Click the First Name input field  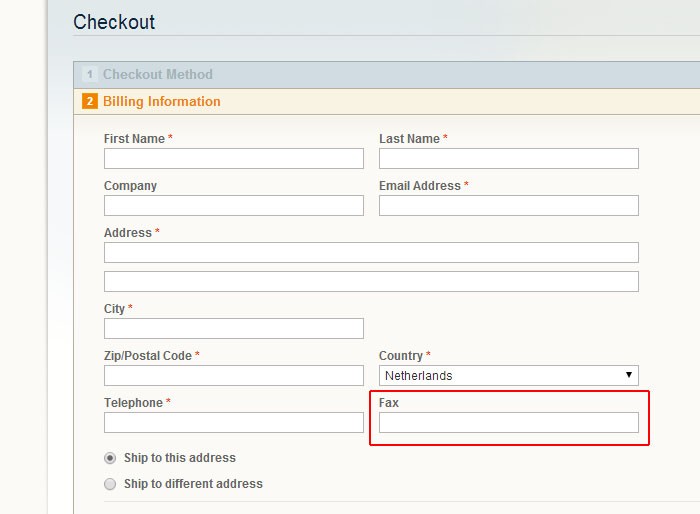(x=234, y=159)
